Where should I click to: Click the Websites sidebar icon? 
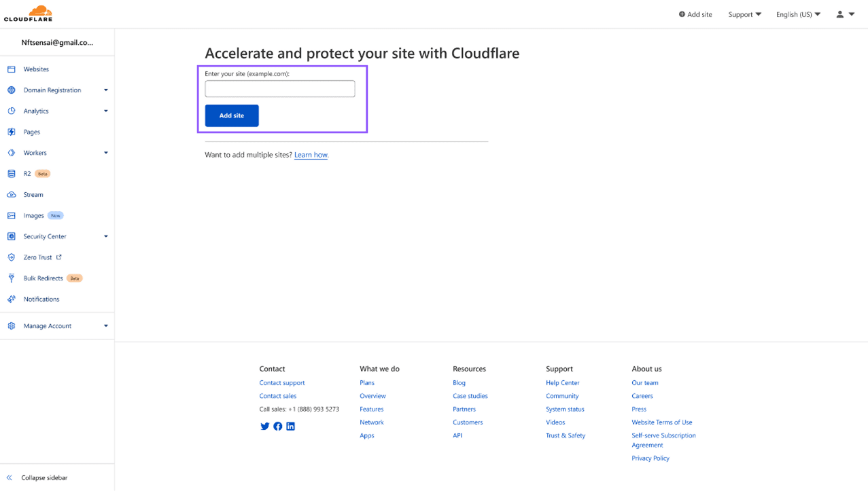[11, 69]
